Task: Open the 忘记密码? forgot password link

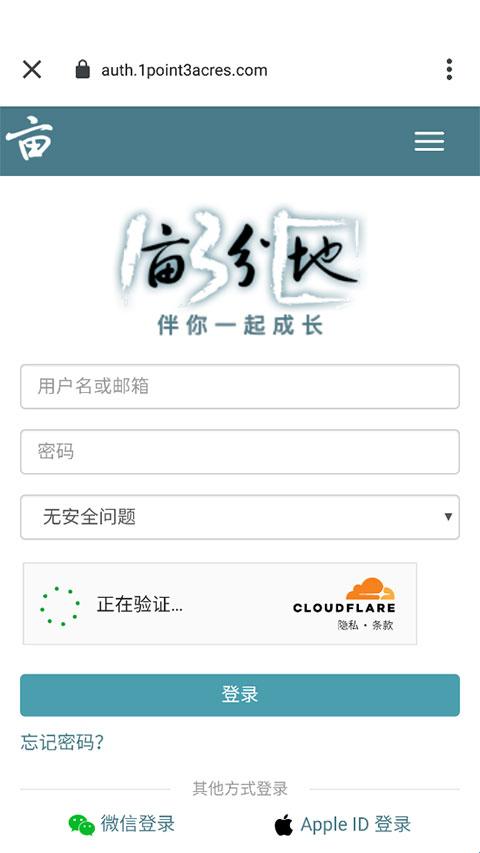Action: (62, 742)
